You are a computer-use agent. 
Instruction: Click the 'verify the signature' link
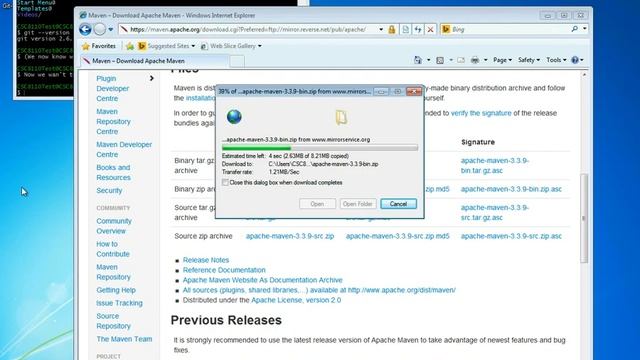(x=481, y=113)
